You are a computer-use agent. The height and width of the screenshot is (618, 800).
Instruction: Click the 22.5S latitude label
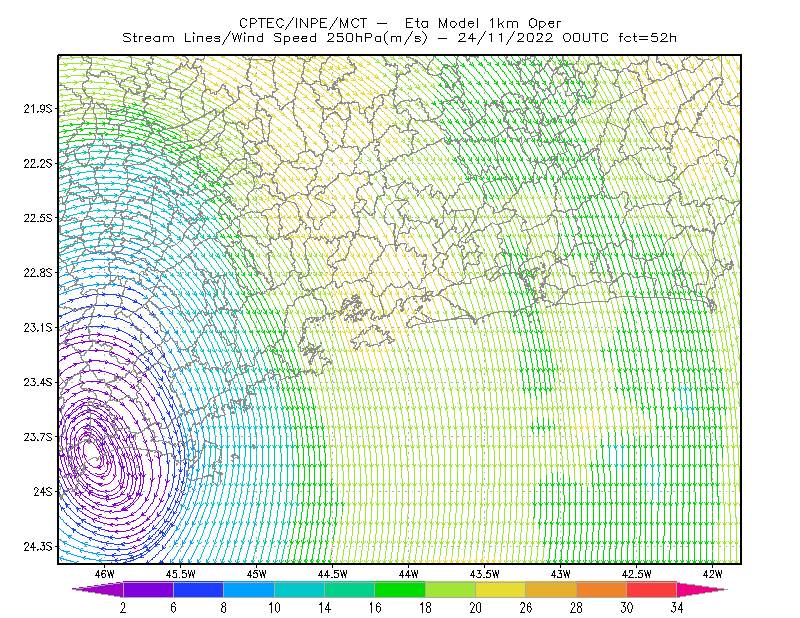tap(38, 218)
